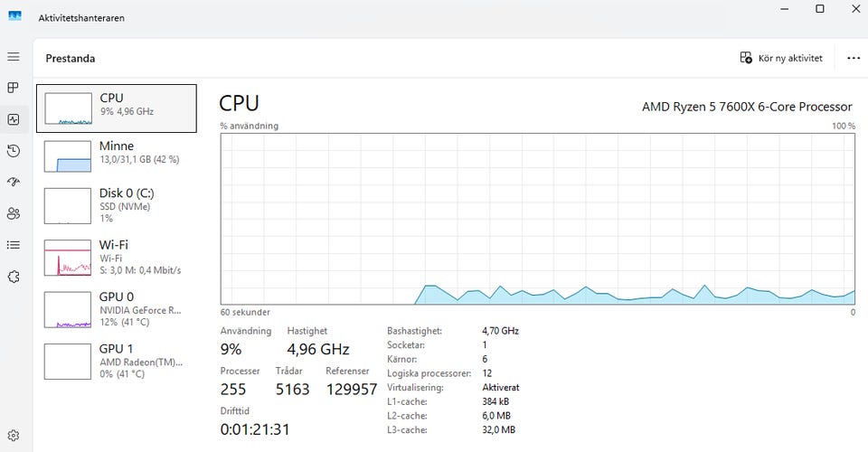Click the large CPU usage graph
868x452 pixels.
(537, 220)
